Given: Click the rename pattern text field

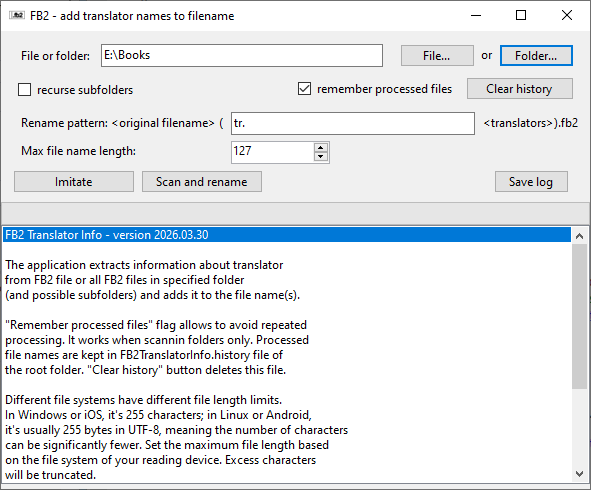Looking at the screenshot, I should pos(353,123).
